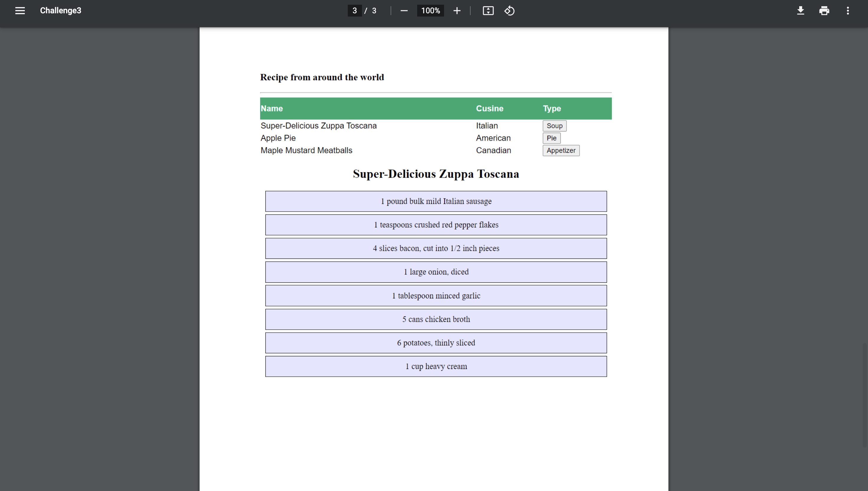This screenshot has width=868, height=491.
Task: Select the Super-Delicious Zuppa Toscana link
Action: [x=318, y=125]
